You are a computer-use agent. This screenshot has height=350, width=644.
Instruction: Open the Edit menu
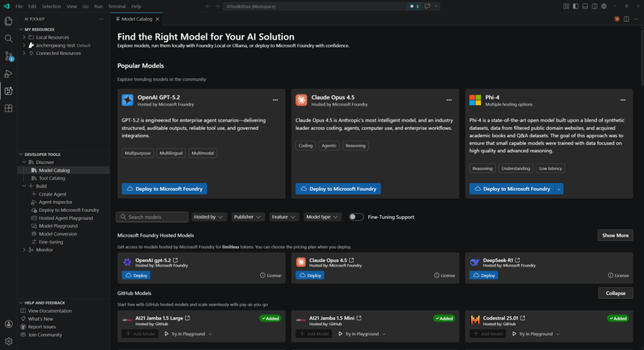[x=32, y=6]
